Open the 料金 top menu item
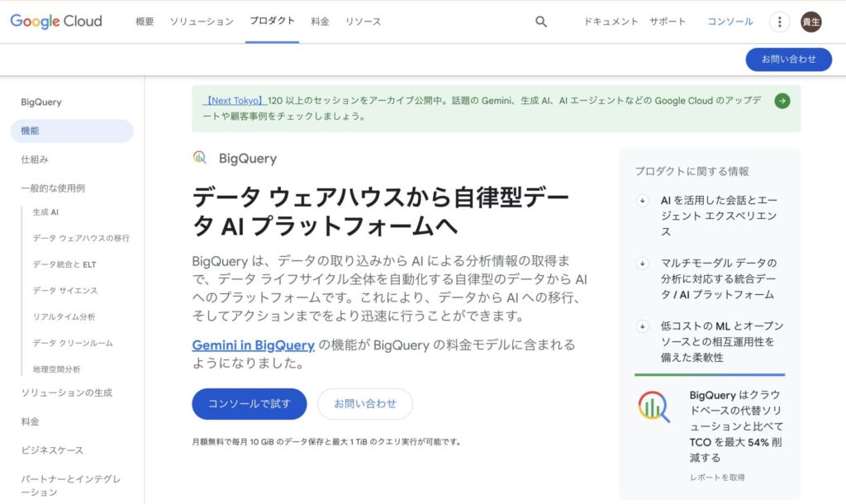 (320, 21)
